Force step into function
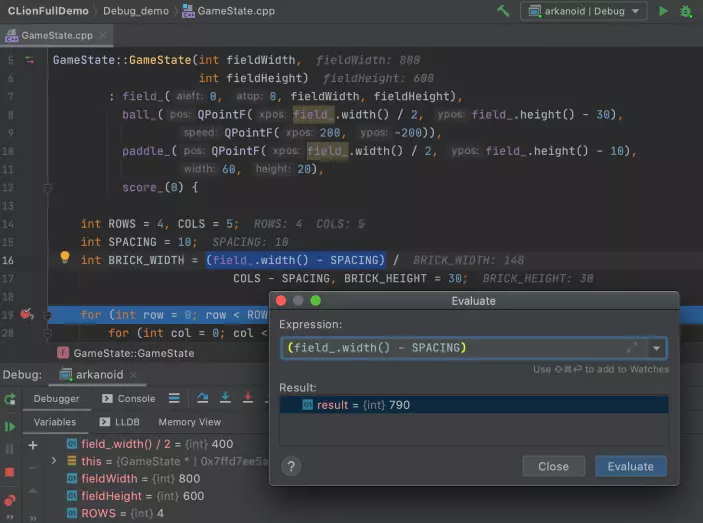 (x=248, y=398)
